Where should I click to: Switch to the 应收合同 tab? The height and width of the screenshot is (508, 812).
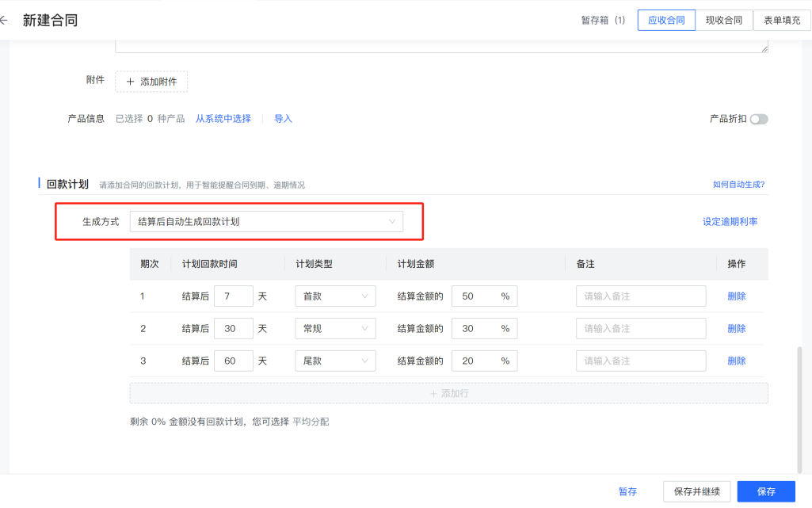pos(666,20)
